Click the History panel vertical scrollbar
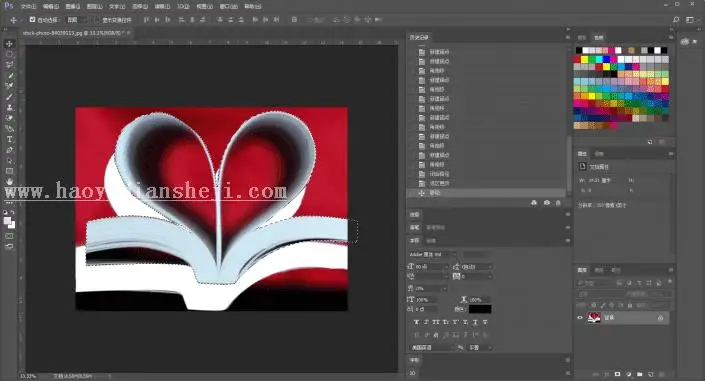Viewport: 705px width, 381px height. (x=568, y=164)
